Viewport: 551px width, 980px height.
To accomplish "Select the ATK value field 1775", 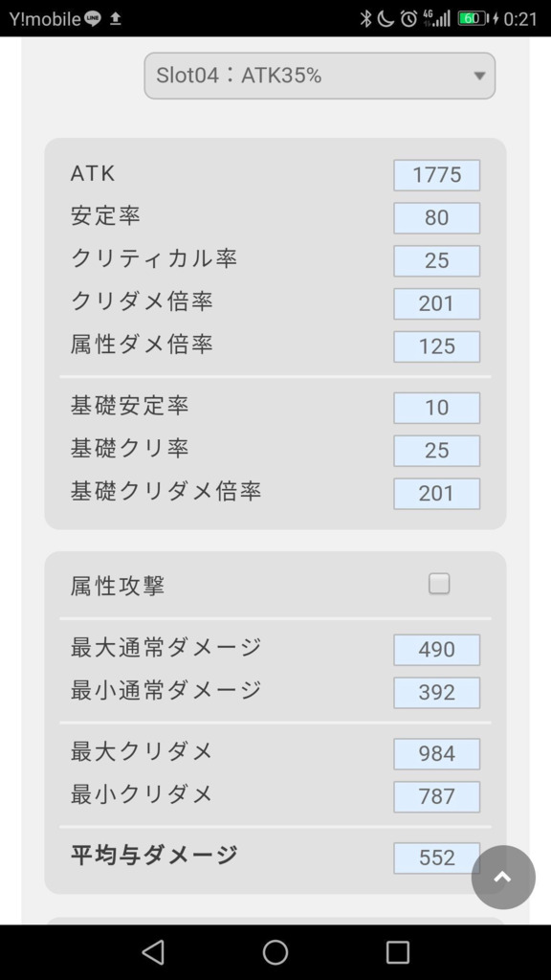I will [436, 175].
